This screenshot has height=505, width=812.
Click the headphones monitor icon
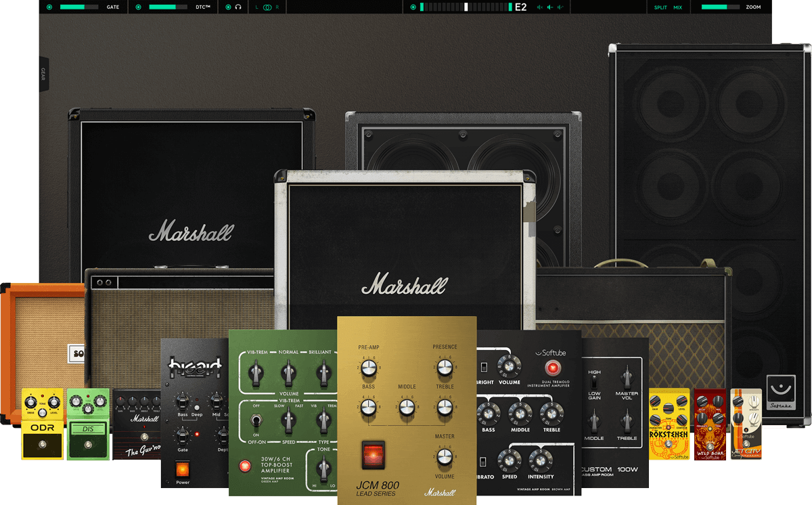238,7
